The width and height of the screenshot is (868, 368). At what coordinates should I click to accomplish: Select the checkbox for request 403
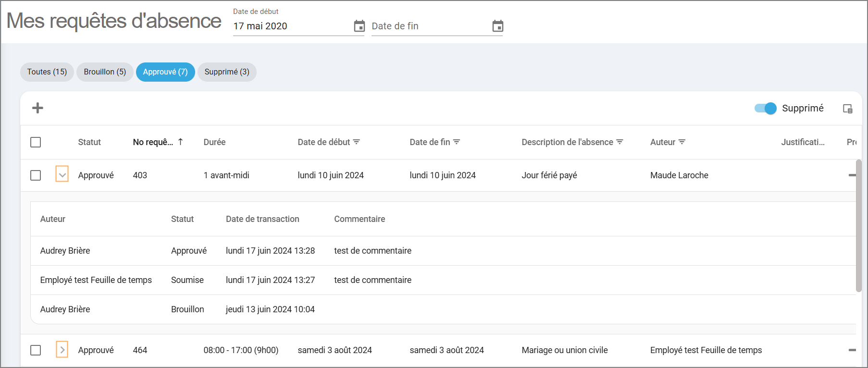pyautogui.click(x=36, y=175)
